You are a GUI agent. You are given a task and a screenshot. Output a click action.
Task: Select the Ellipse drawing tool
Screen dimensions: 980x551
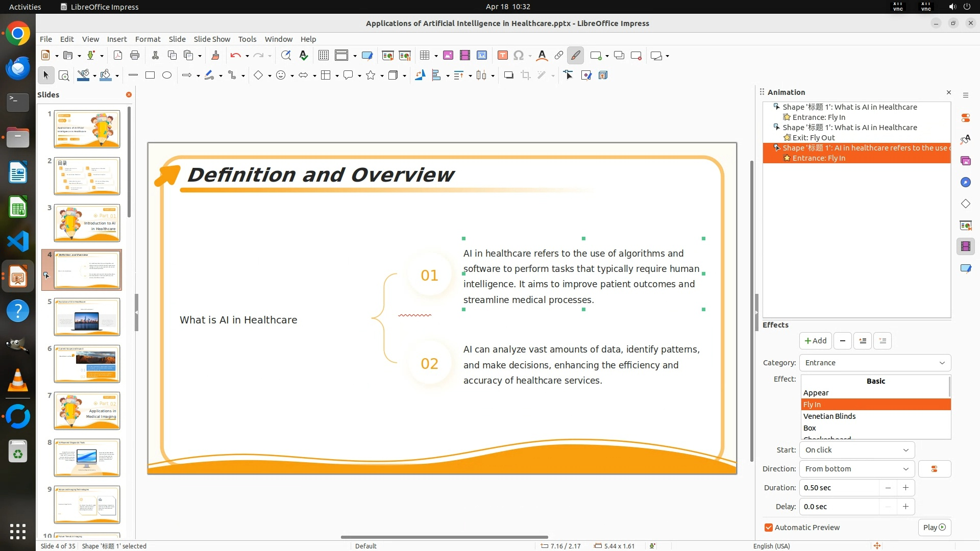[167, 76]
